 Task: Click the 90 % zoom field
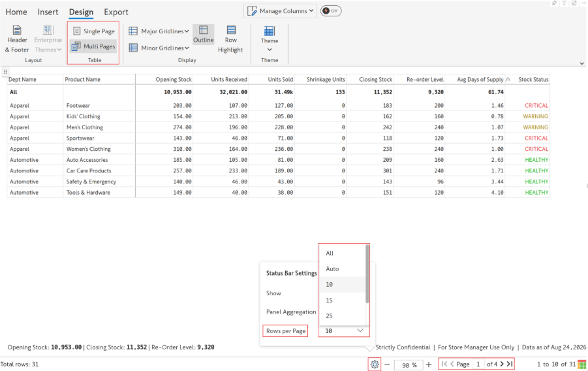pyautogui.click(x=409, y=364)
